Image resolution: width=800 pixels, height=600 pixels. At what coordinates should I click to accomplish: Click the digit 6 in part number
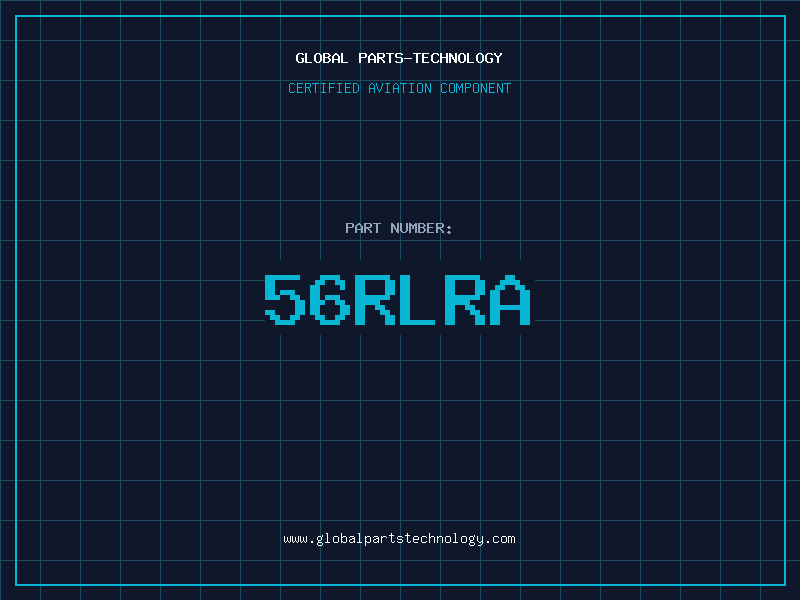pyautogui.click(x=329, y=299)
